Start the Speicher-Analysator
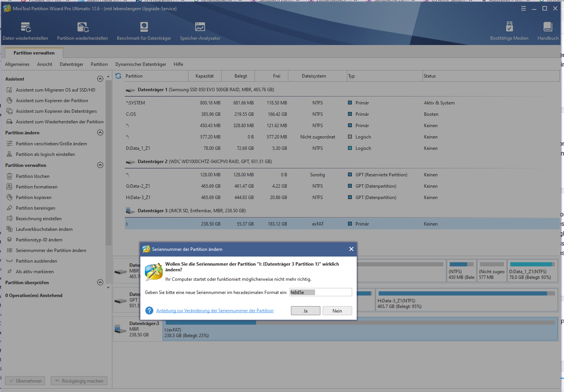Image resolution: width=564 pixels, height=392 pixels. [x=200, y=31]
